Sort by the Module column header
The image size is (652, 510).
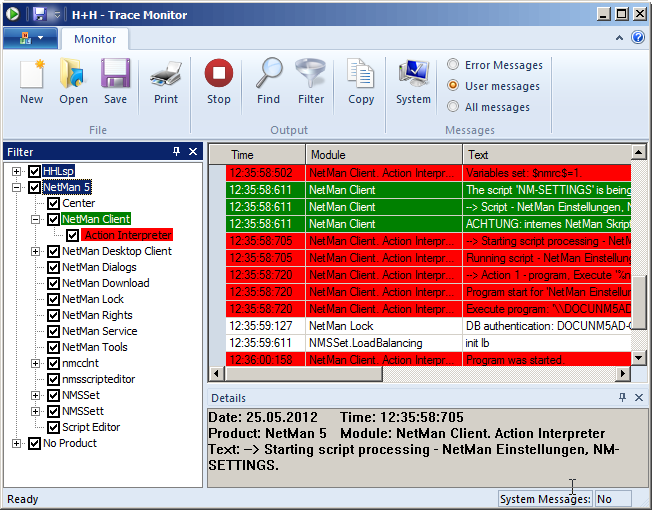(x=383, y=155)
